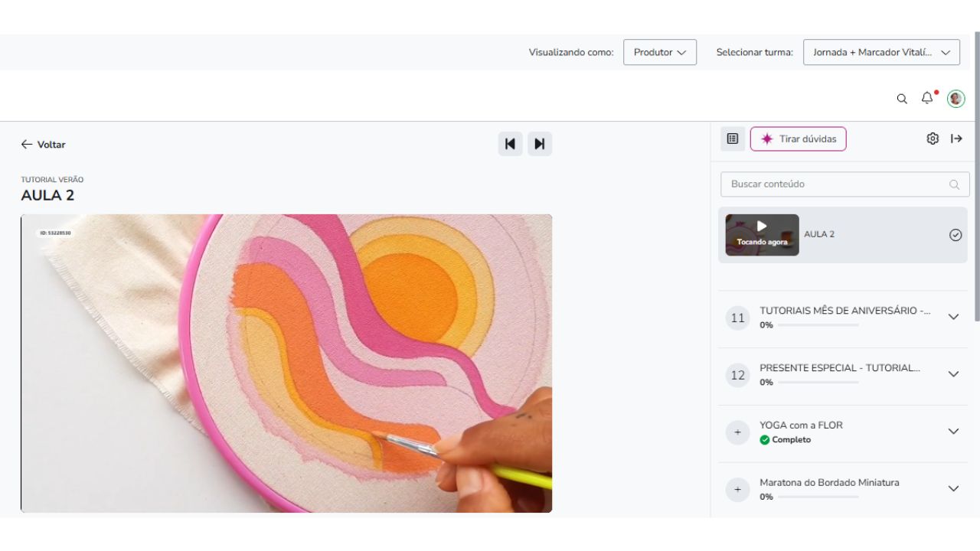Open the Visualizando como Produtor dropdown
The width and height of the screenshot is (980, 551).
click(x=659, y=52)
